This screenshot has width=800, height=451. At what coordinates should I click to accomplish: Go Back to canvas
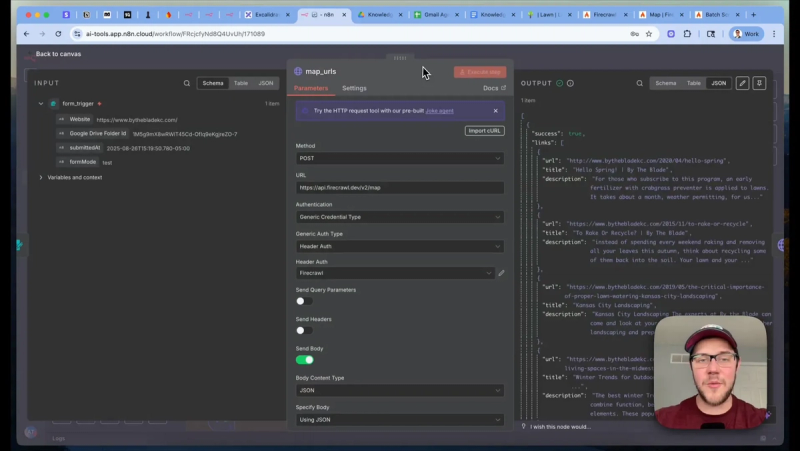tap(58, 54)
